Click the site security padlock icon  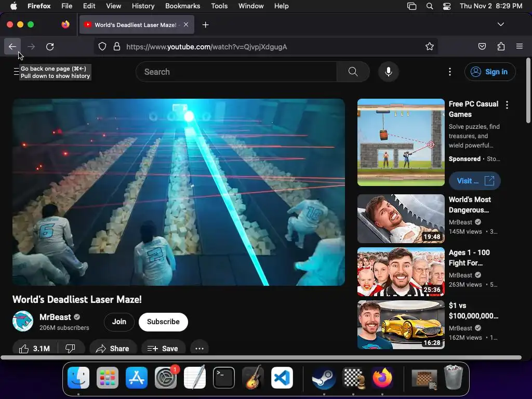point(117,46)
